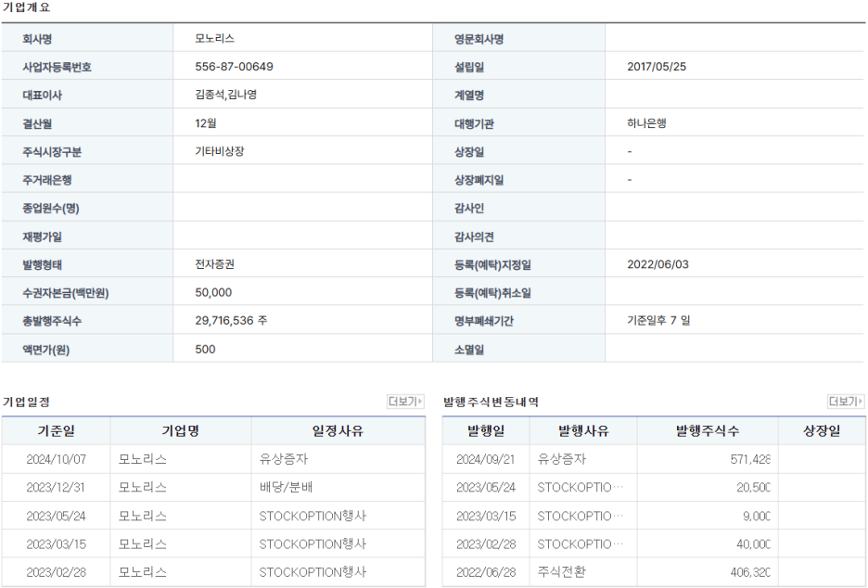Select total issued shares 29,716,536 주
Image resolution: width=868 pixels, height=588 pixels.
(x=232, y=321)
